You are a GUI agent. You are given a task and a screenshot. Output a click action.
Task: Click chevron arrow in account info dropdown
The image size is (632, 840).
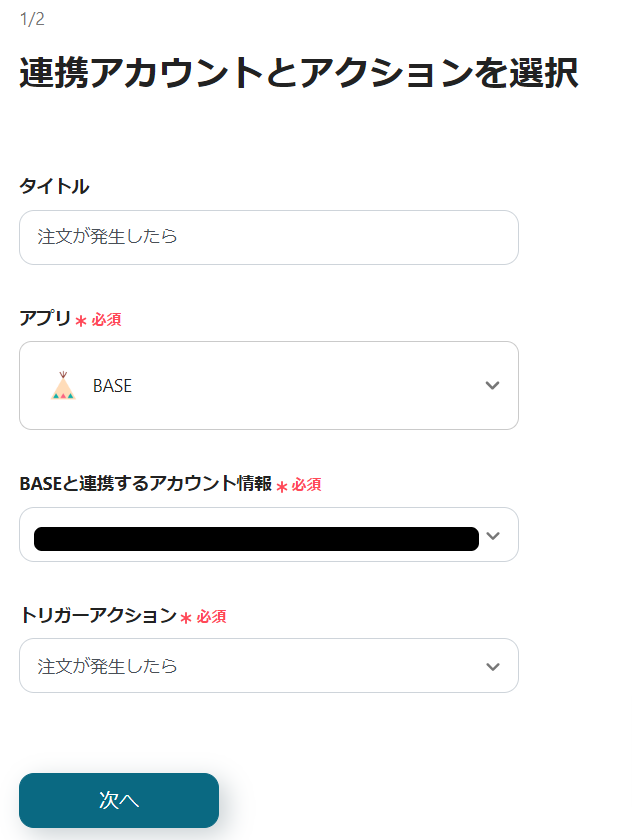point(492,536)
